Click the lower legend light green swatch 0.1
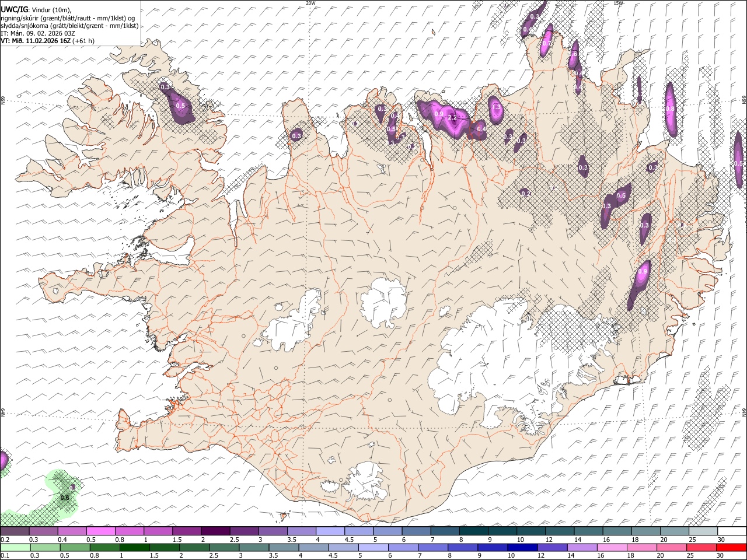747x560 pixels. click(x=15, y=548)
